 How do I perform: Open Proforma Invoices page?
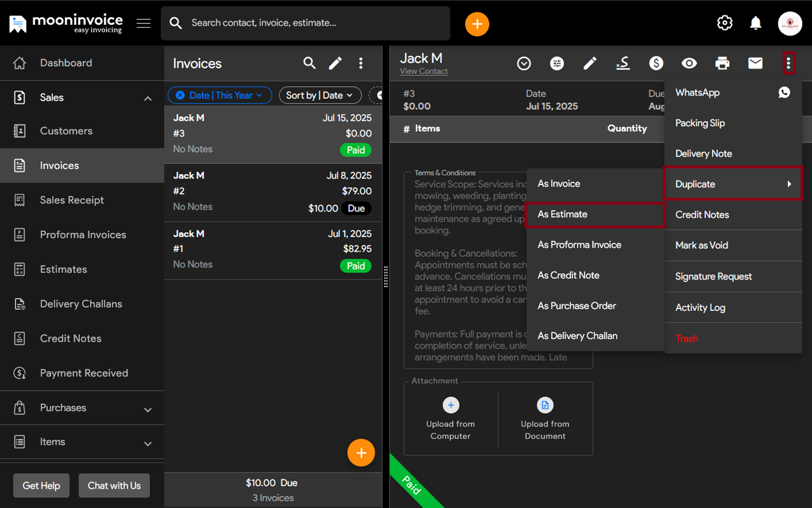point(82,235)
